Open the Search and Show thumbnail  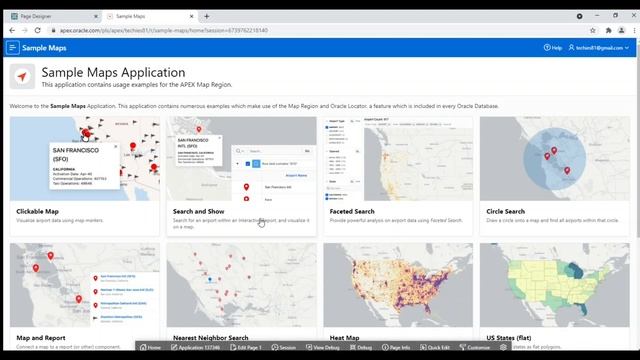pyautogui.click(x=241, y=158)
